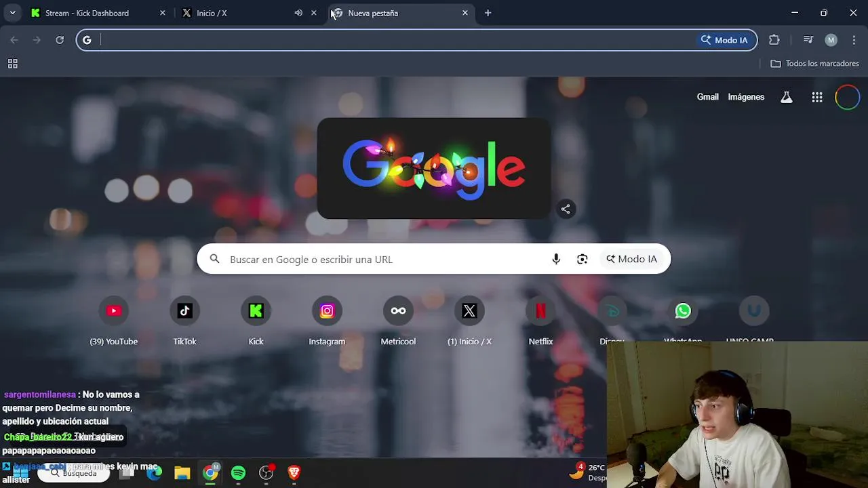Viewport: 868px width, 488px height.
Task: Open the Chrome three-dot menu
Action: click(x=854, y=40)
